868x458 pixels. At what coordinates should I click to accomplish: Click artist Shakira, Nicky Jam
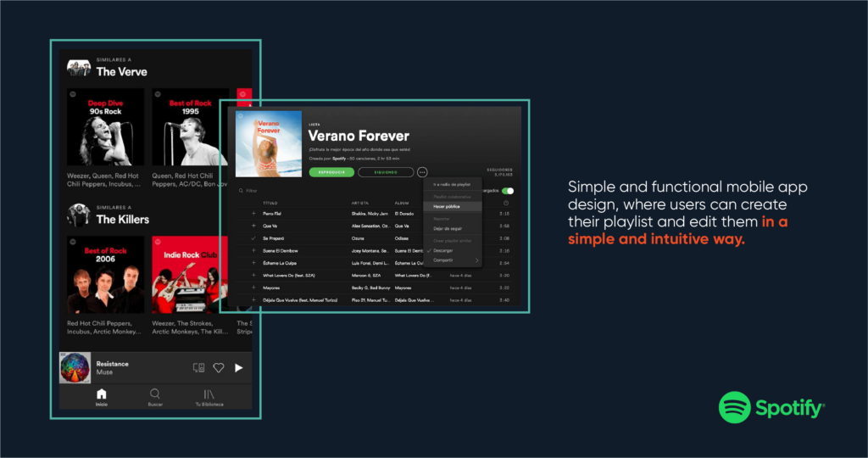[x=370, y=213]
